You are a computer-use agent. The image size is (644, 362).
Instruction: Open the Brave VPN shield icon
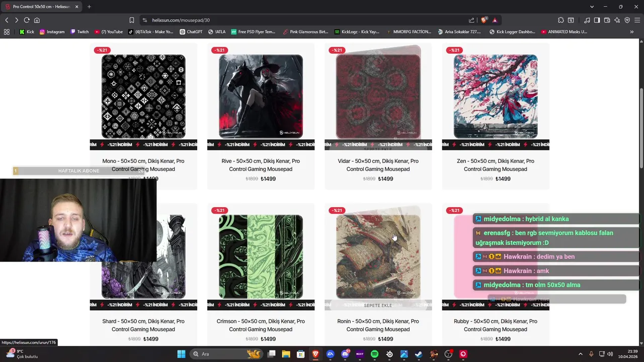tap(627, 20)
